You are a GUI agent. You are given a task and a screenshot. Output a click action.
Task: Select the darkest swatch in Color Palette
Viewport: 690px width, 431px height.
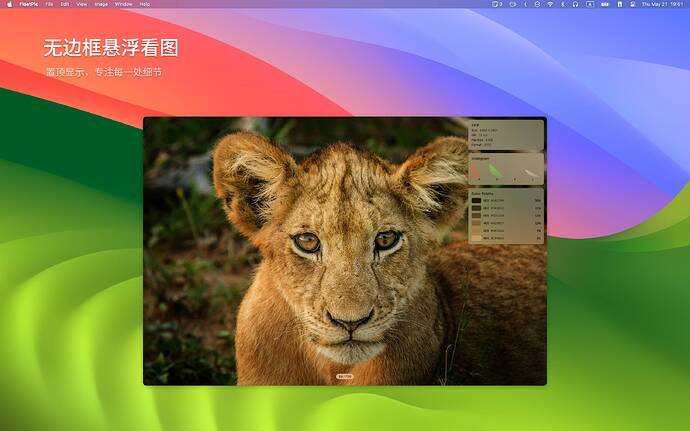(x=477, y=200)
